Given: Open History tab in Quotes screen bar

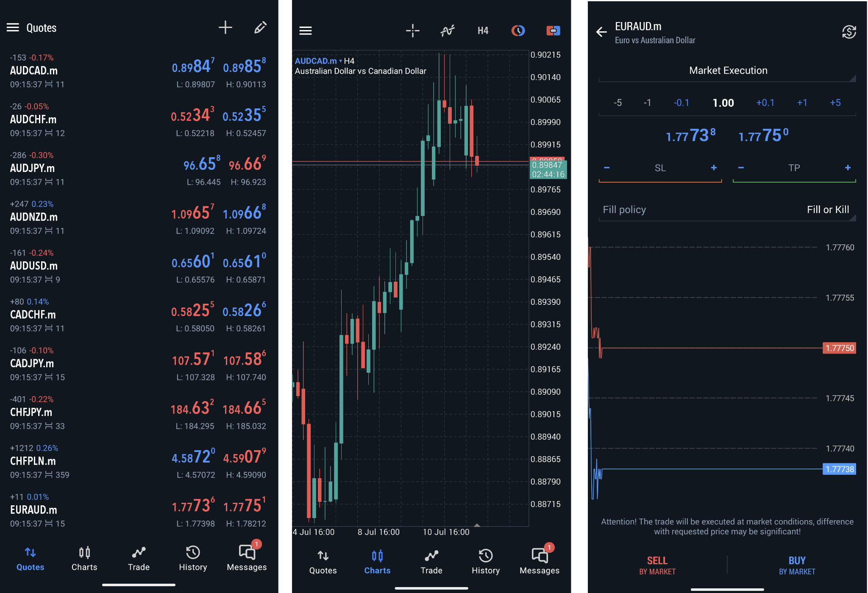Looking at the screenshot, I should click(x=193, y=558).
